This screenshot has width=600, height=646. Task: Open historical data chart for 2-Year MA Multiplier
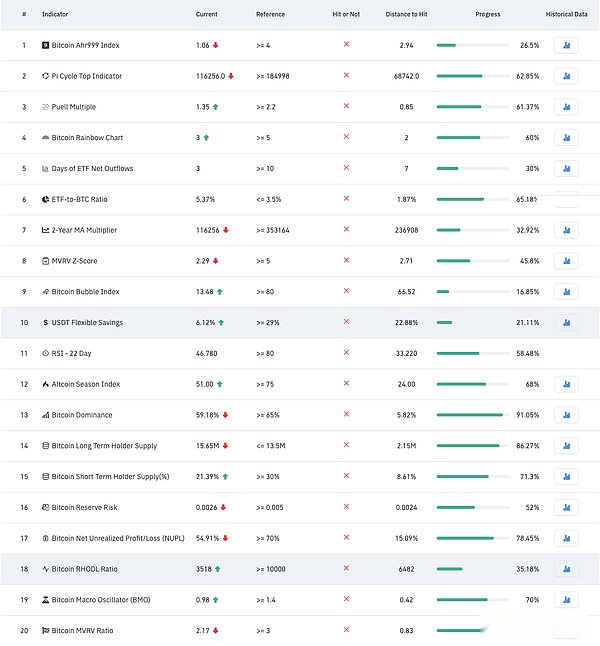coord(566,230)
